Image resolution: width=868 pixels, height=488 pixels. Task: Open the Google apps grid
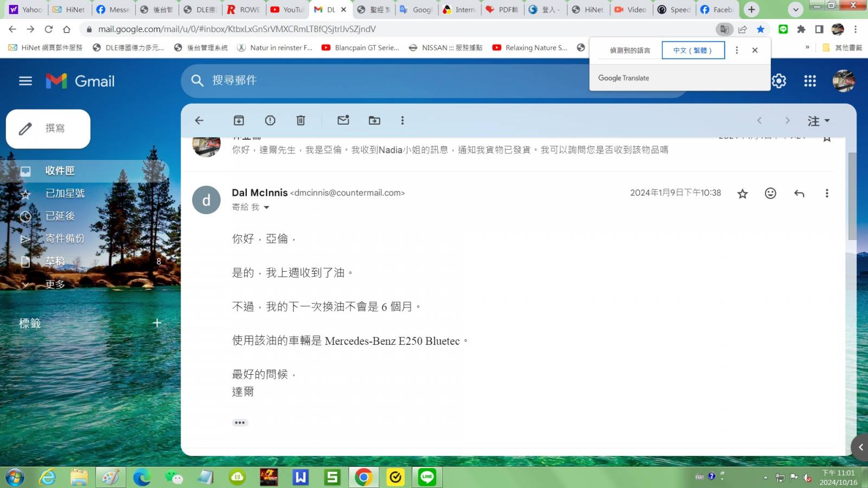810,81
